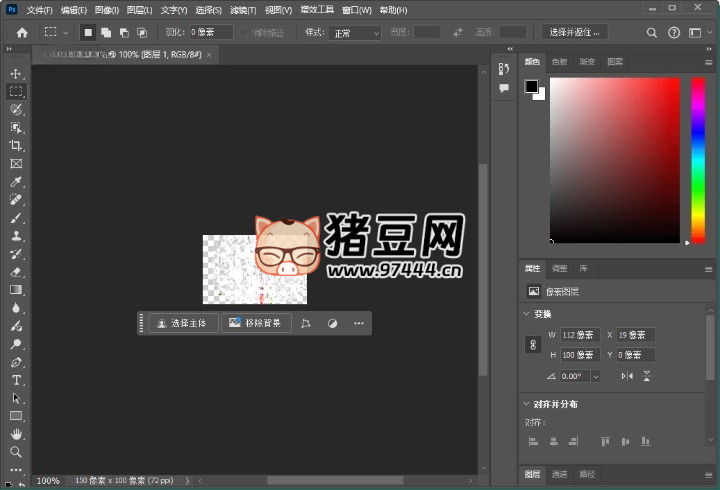Select the Pen tool

(16, 362)
